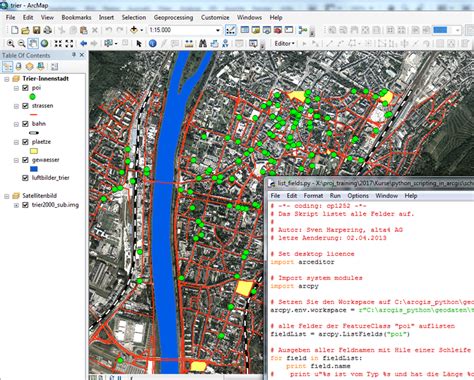The height and width of the screenshot is (380, 474).
Task: Open the ModelBuilder window icon
Action: tap(303, 30)
